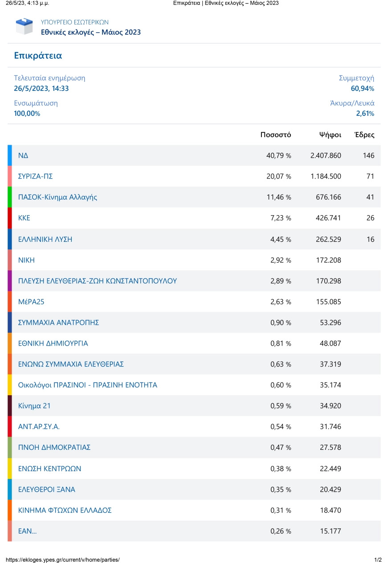Click the Έδρες column header
Viewport: 392px width, 563px height.
coord(364,135)
